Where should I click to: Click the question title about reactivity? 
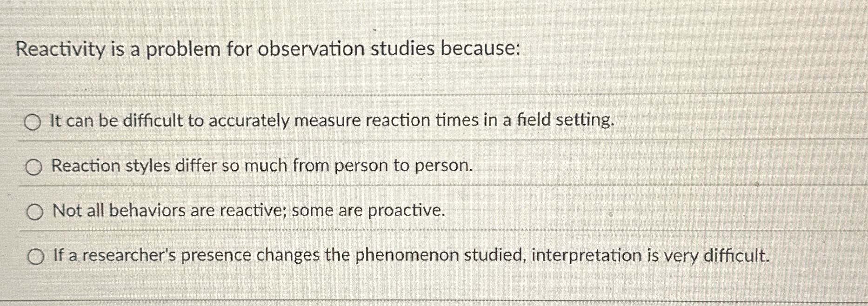(268, 48)
